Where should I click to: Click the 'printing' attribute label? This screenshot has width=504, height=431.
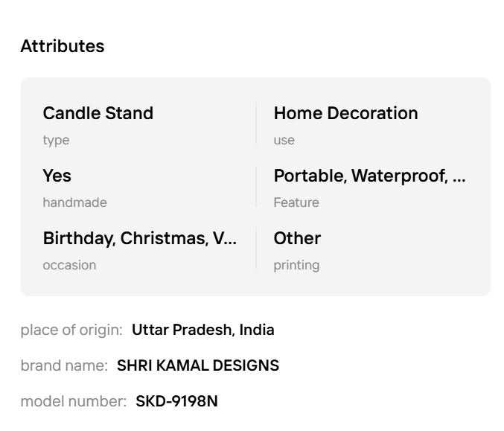tap(296, 265)
